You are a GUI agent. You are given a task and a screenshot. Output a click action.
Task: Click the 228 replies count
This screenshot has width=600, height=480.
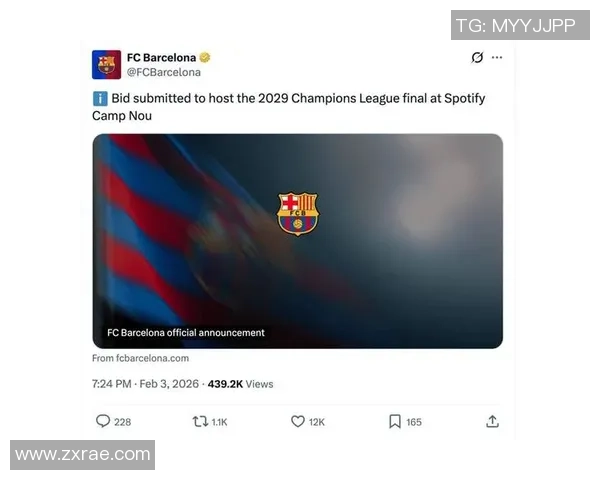click(x=122, y=422)
